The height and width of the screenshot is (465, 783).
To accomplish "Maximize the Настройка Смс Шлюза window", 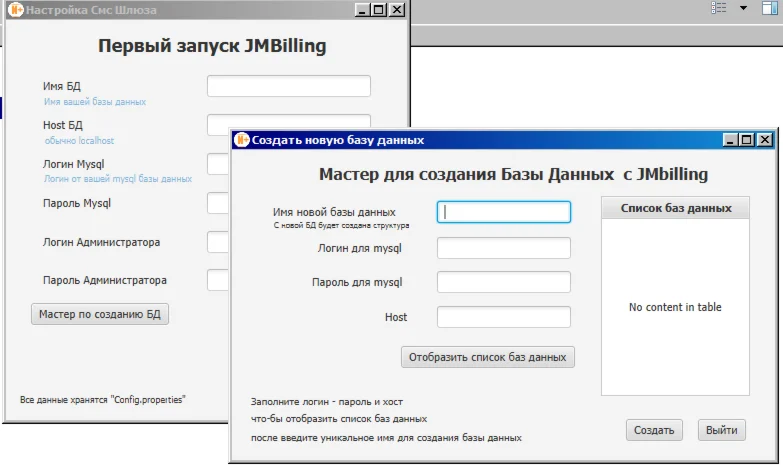I will point(379,9).
